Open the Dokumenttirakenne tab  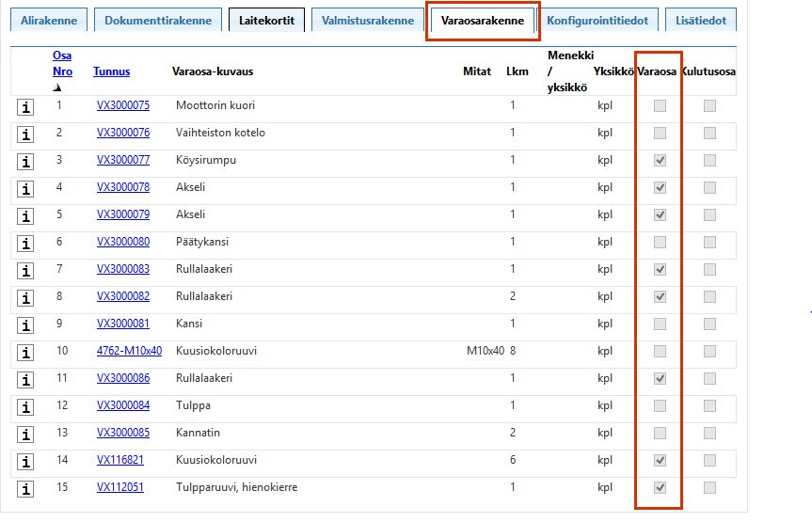(x=159, y=20)
